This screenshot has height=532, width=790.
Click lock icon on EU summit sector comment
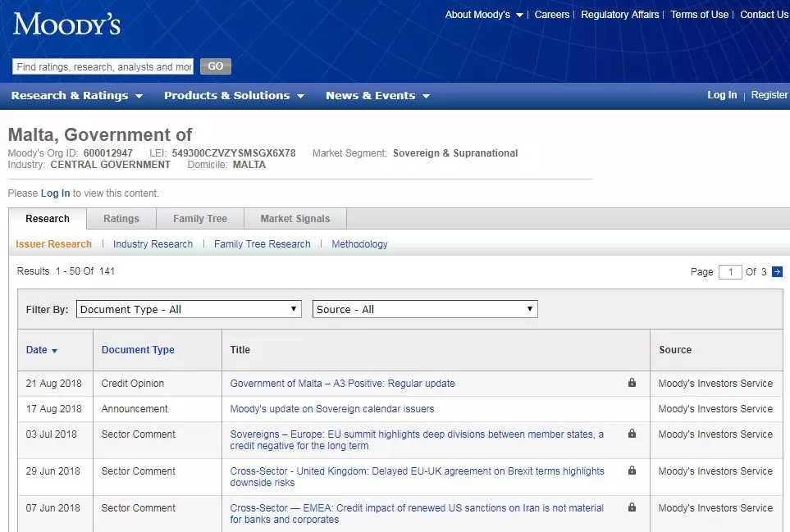point(632,434)
